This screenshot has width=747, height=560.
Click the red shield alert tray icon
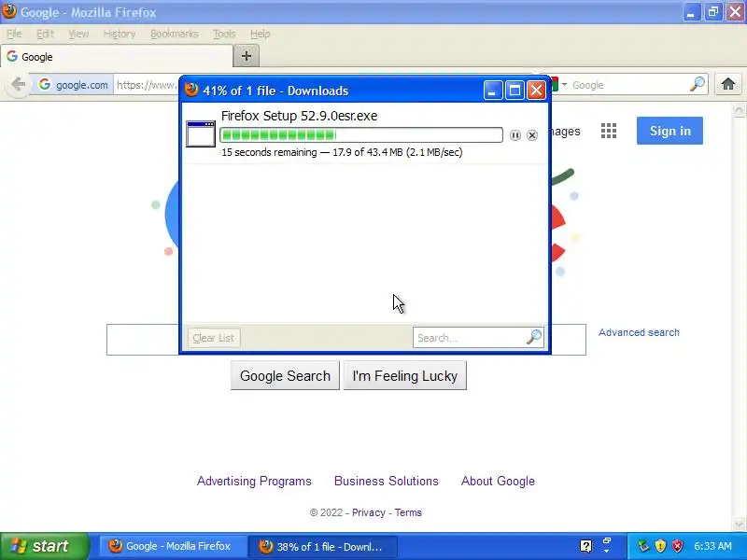pos(677,546)
